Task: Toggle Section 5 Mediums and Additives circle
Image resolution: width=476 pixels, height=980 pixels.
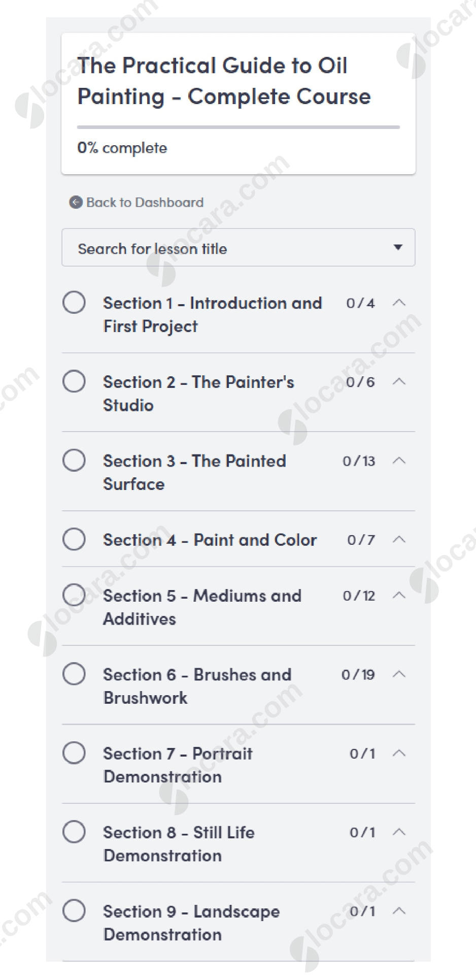Action: pos(74,595)
